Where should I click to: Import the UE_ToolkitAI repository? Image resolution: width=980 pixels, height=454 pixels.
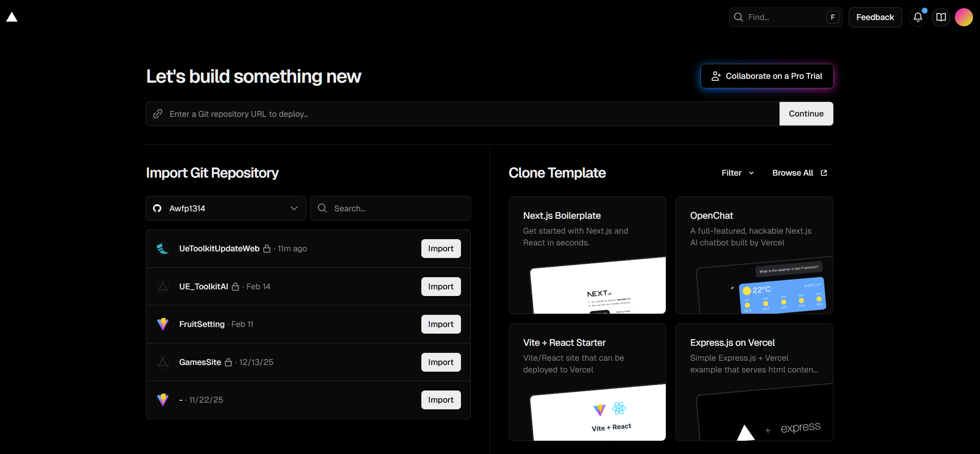click(x=441, y=287)
